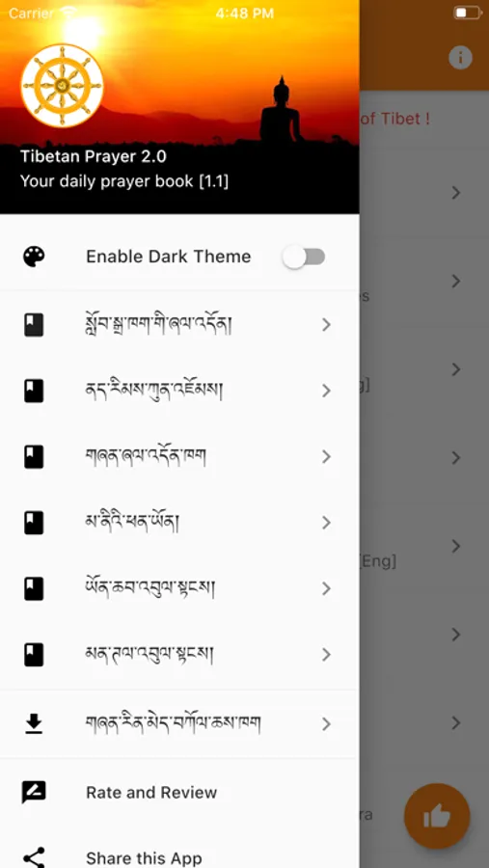
Task: Open the second Tibetan book menu item
Action: click(x=179, y=391)
